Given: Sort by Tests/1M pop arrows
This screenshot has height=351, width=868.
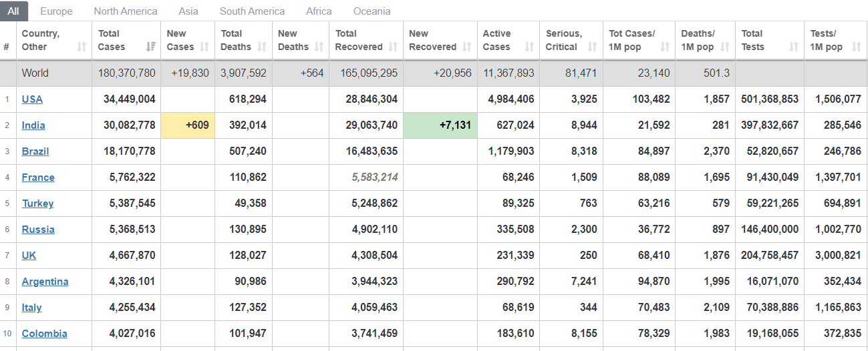Looking at the screenshot, I should pyautogui.click(x=857, y=47).
